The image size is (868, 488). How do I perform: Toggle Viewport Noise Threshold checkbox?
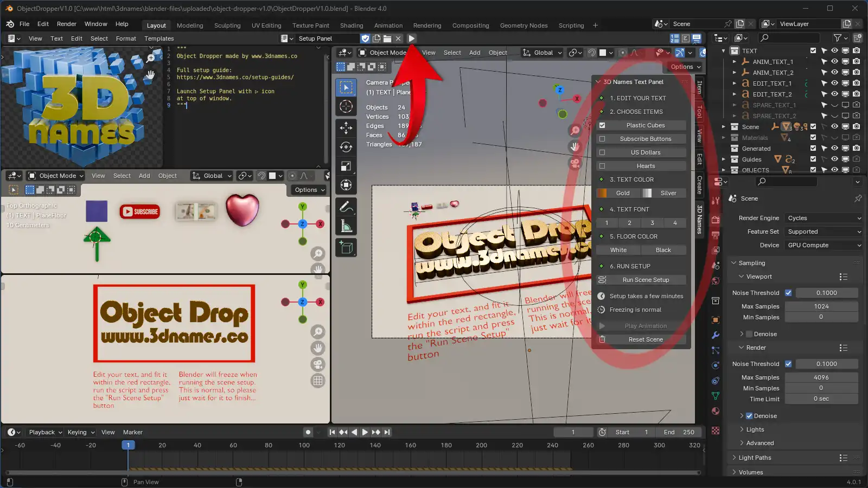[x=788, y=293]
